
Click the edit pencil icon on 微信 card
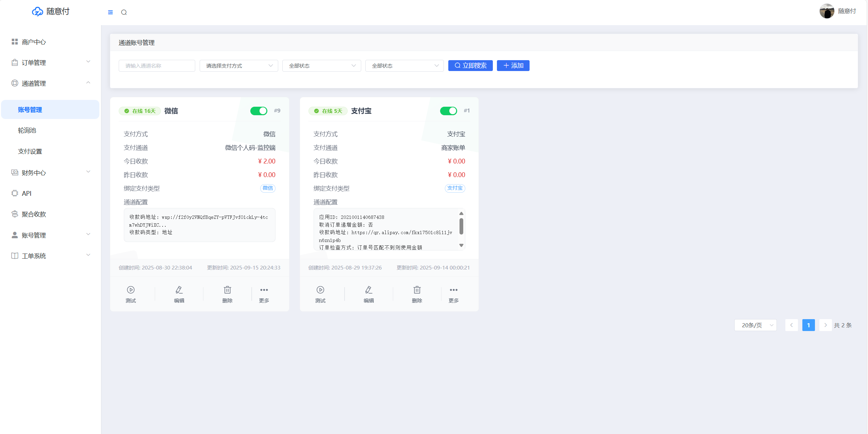[x=179, y=290]
